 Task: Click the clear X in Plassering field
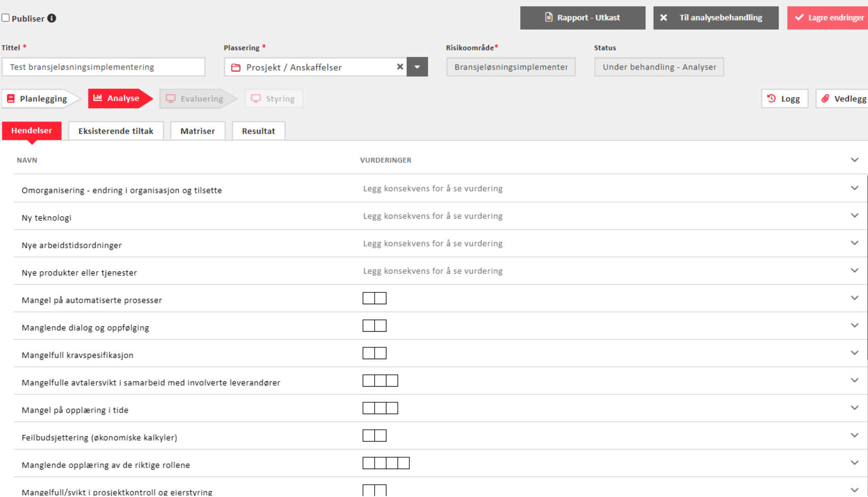(x=400, y=67)
